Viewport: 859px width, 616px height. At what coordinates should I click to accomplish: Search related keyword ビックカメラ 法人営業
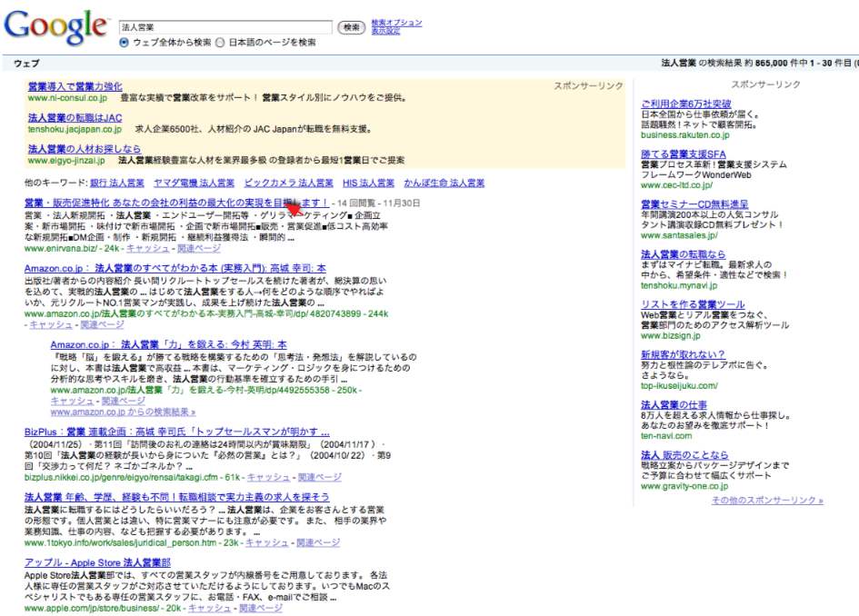point(289,183)
